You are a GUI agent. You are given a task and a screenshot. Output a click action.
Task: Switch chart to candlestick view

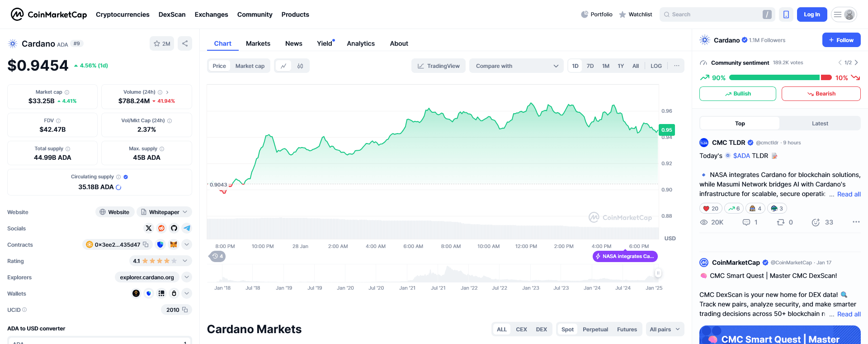click(300, 66)
